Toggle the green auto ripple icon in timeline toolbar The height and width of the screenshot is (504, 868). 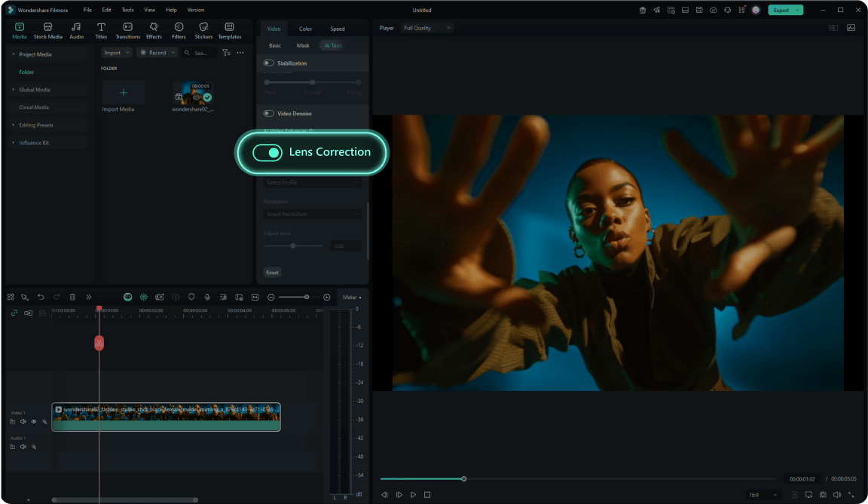pyautogui.click(x=143, y=297)
